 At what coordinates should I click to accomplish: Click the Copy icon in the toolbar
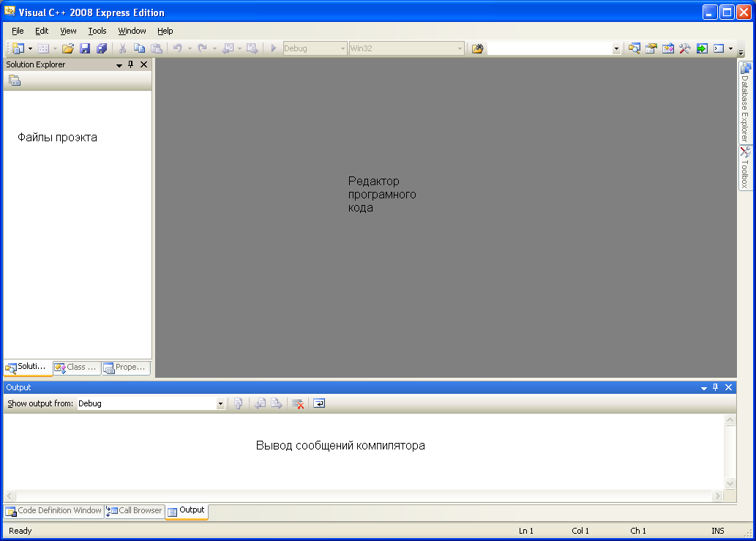tap(139, 48)
